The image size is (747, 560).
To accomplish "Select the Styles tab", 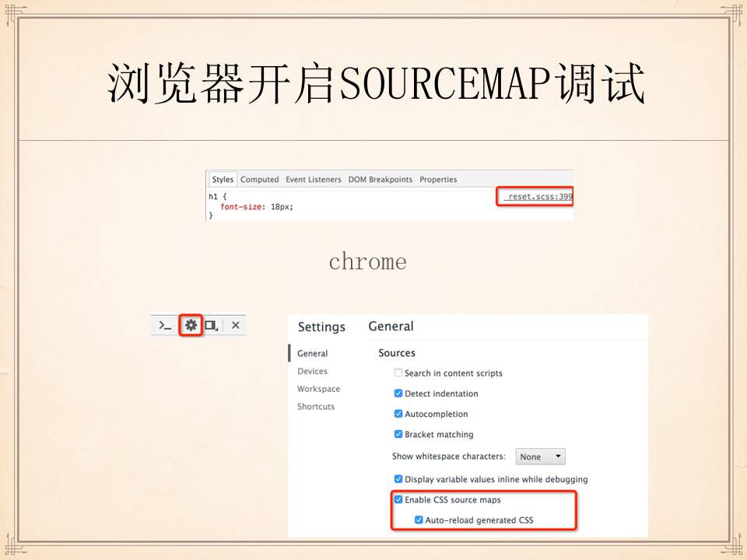I will coord(223,180).
